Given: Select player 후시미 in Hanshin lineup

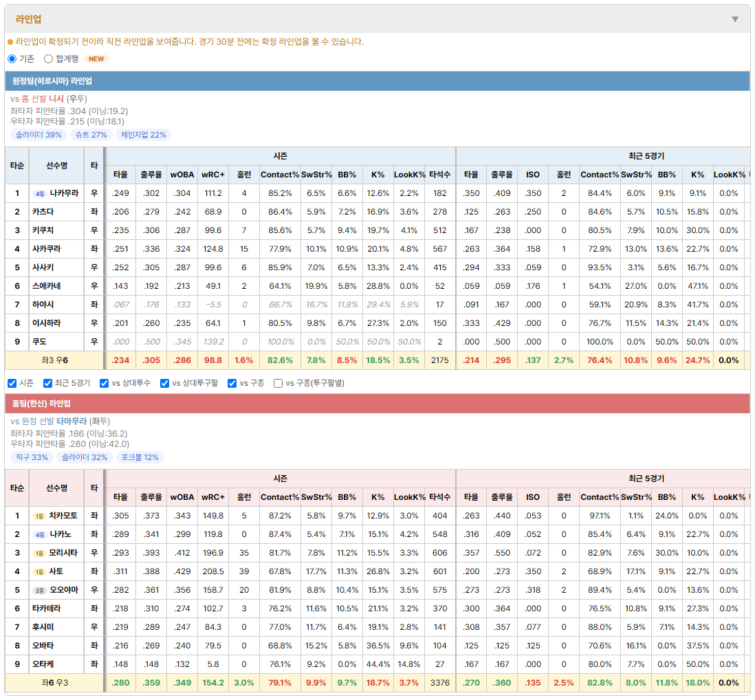Looking at the screenshot, I should click(x=43, y=627).
